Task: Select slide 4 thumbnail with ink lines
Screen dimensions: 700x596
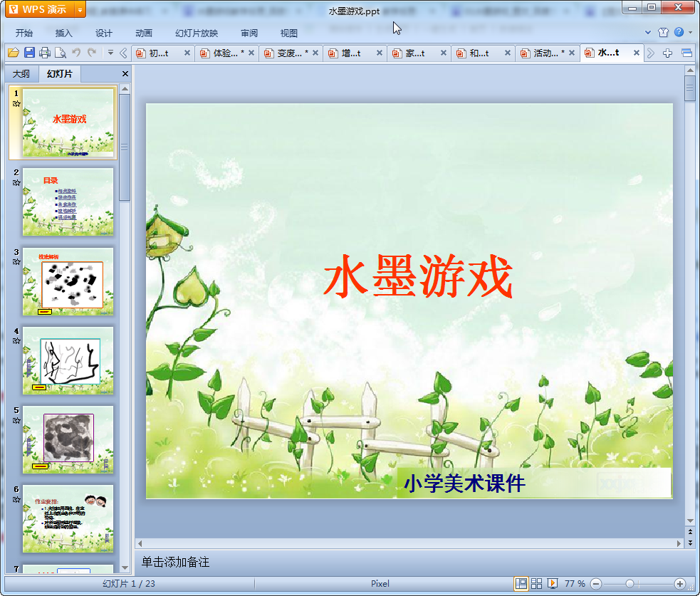Action: [x=68, y=361]
